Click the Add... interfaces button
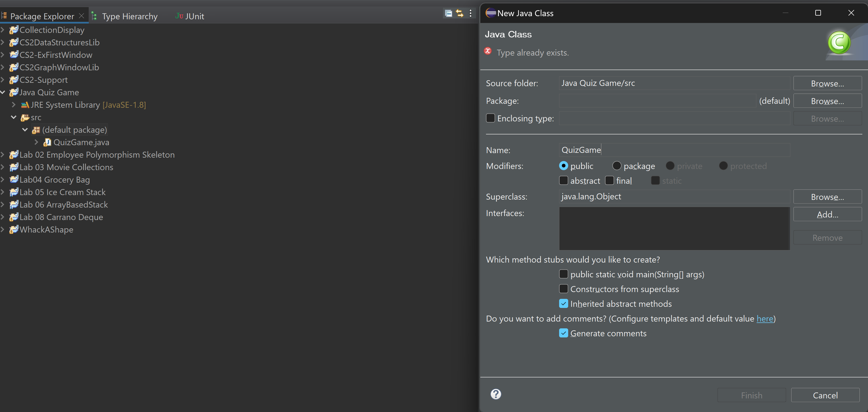This screenshot has height=412, width=868. tap(827, 214)
